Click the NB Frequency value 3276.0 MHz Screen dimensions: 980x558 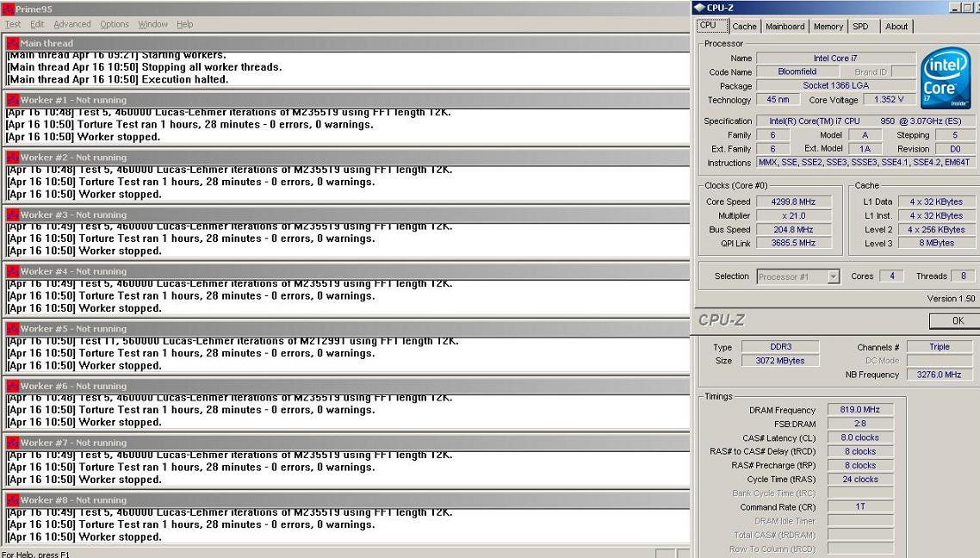(x=939, y=375)
